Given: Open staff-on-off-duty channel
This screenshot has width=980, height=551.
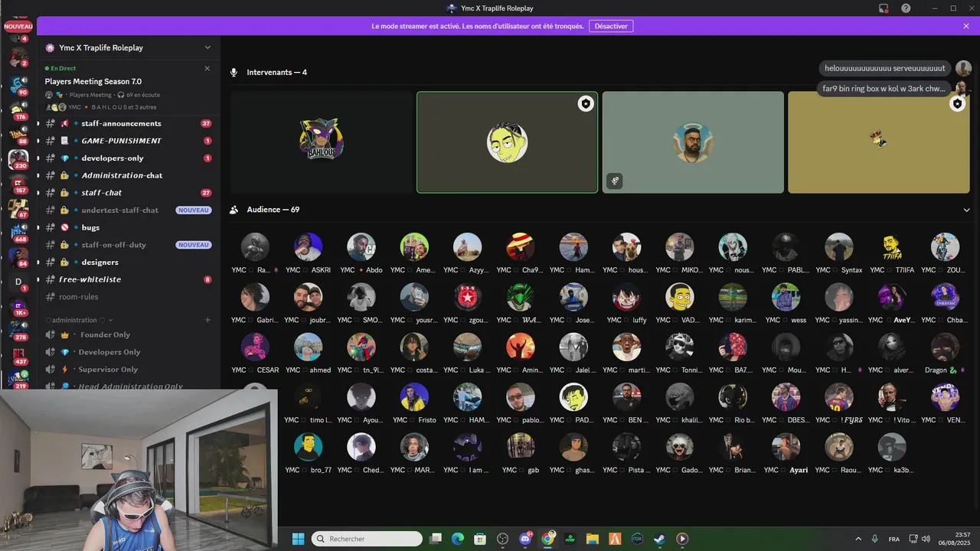Looking at the screenshot, I should 129,245.
